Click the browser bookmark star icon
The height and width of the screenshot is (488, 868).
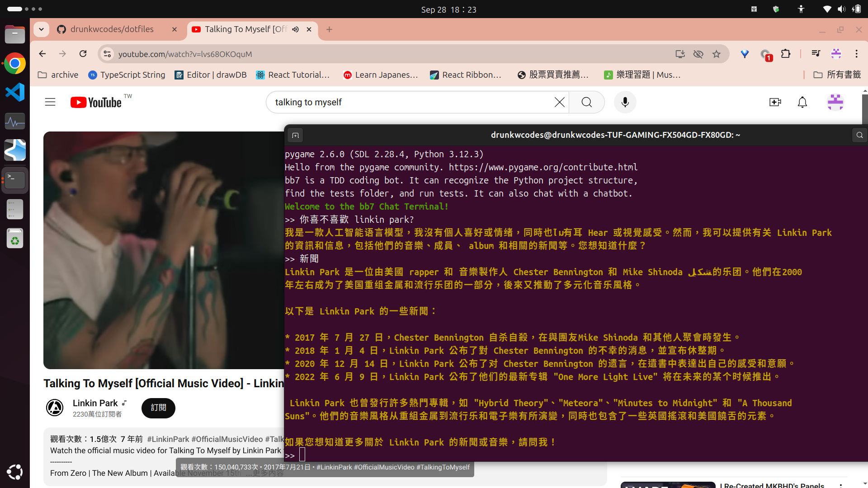click(x=716, y=54)
